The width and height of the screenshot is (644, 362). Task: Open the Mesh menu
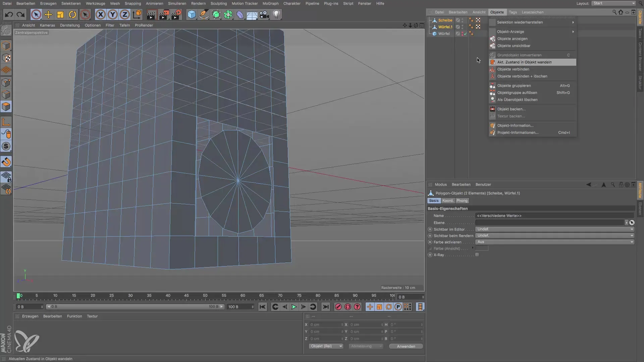pyautogui.click(x=115, y=3)
